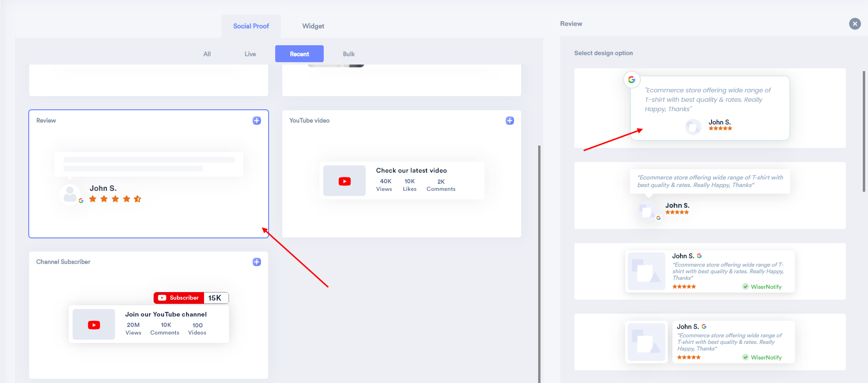Click the design panel vertical scrollbar
The image size is (868, 383).
click(864, 131)
